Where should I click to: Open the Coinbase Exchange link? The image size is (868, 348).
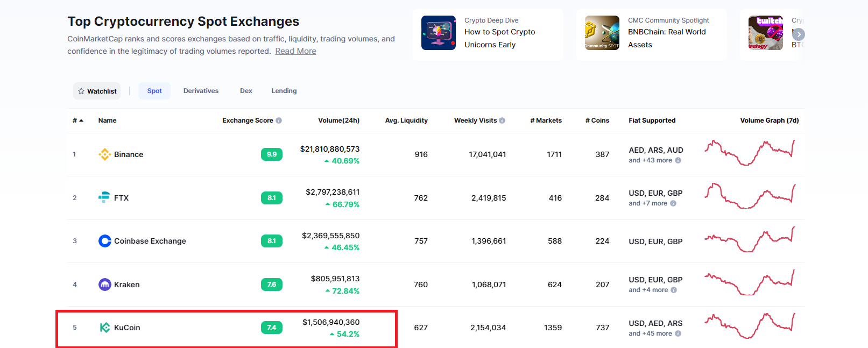(150, 241)
